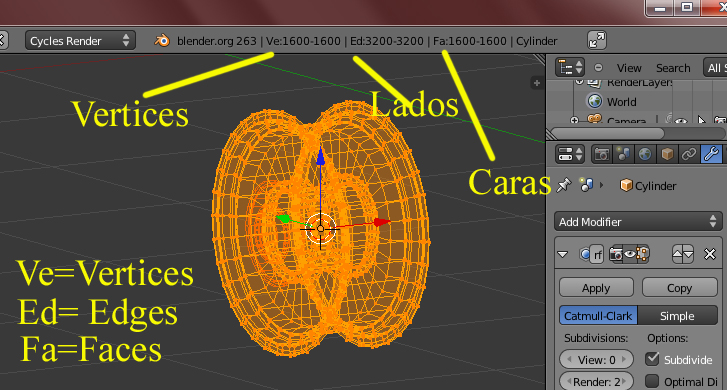Click the Fa:1600-1600 face count text
727x390 pixels.
click(x=470, y=41)
